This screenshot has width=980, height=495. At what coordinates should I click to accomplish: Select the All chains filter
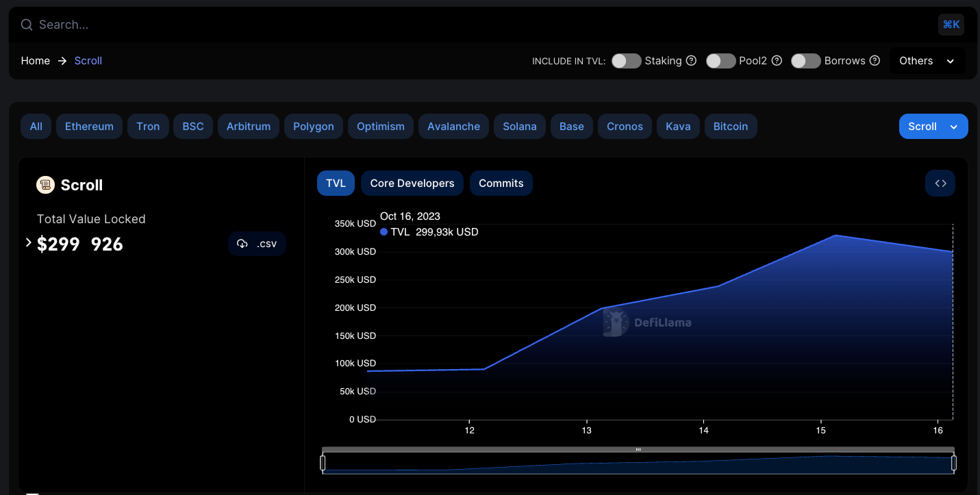36,127
